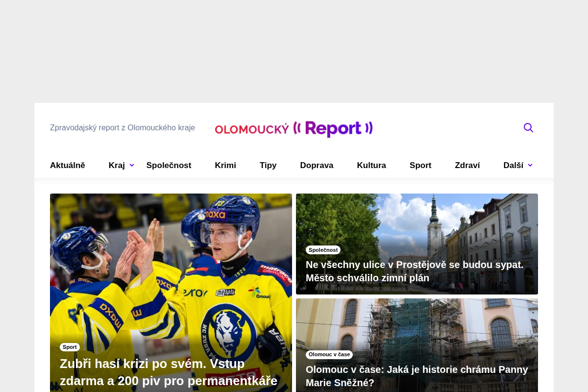This screenshot has width=588, height=392.
Task: Navigate to the Doprava section
Action: (317, 165)
